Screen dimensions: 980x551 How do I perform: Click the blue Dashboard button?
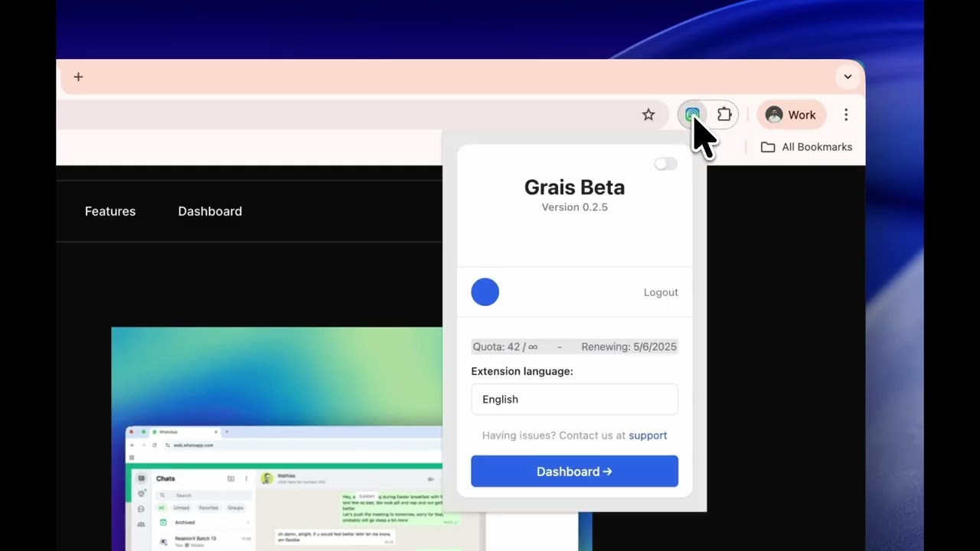574,471
